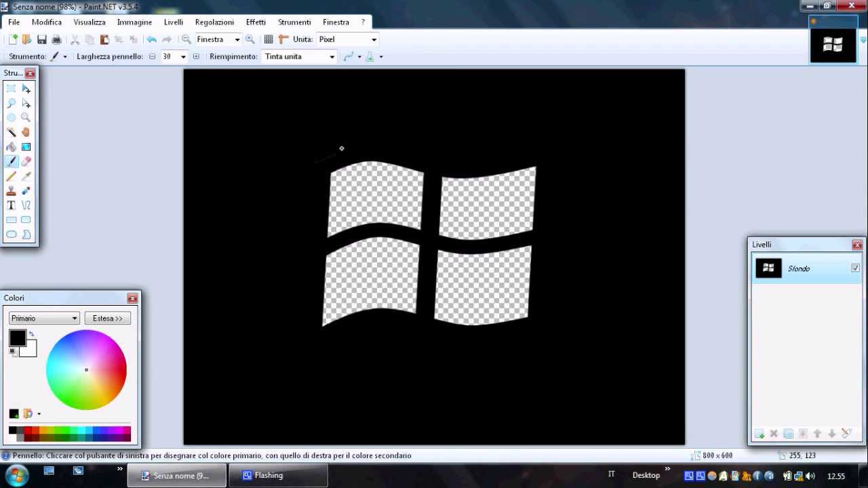Click the secondary white color swatch
868x488 pixels.
29,350
